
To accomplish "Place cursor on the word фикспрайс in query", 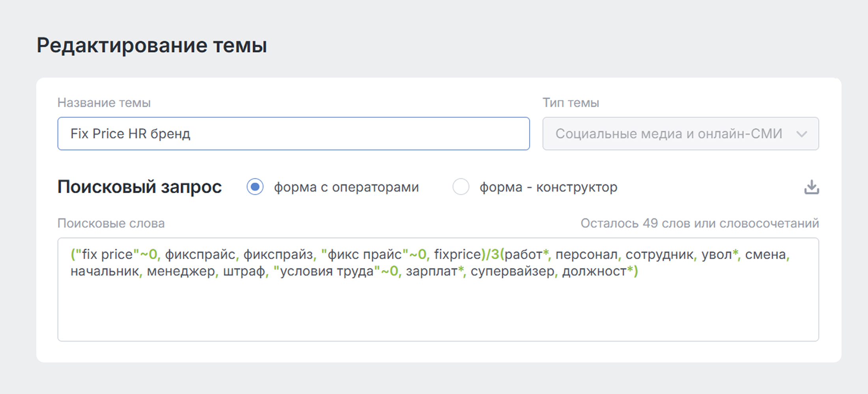I will click(200, 255).
